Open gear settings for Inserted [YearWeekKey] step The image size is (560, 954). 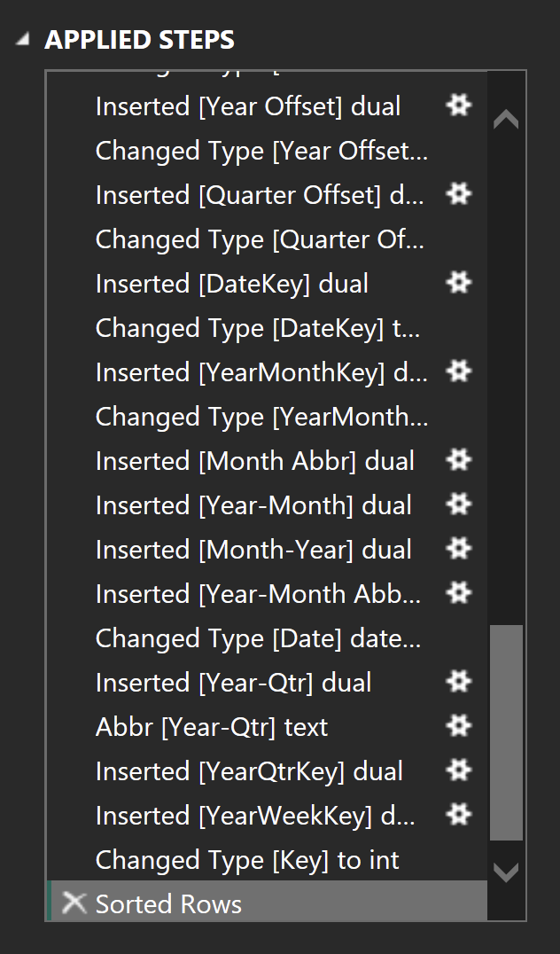(x=458, y=815)
